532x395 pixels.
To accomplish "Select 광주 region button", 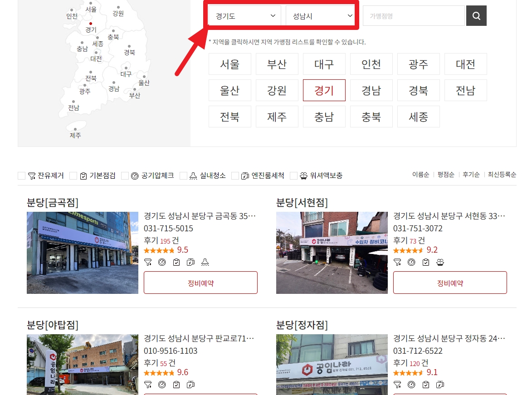I will click(418, 64).
